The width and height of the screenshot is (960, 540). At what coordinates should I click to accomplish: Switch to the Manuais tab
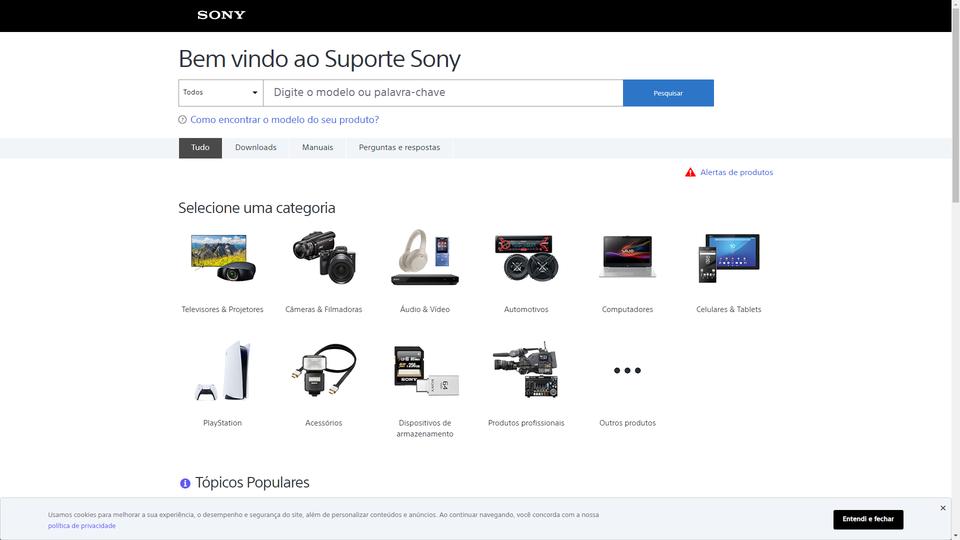click(318, 148)
